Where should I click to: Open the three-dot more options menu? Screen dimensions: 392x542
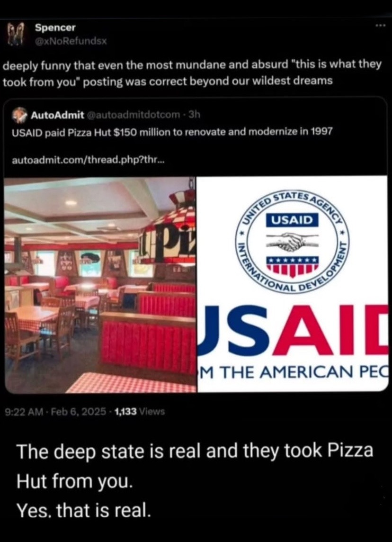[x=381, y=26]
